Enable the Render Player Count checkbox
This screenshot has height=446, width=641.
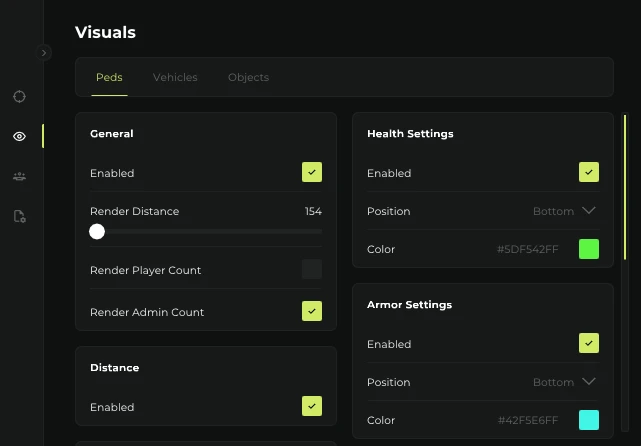(312, 269)
